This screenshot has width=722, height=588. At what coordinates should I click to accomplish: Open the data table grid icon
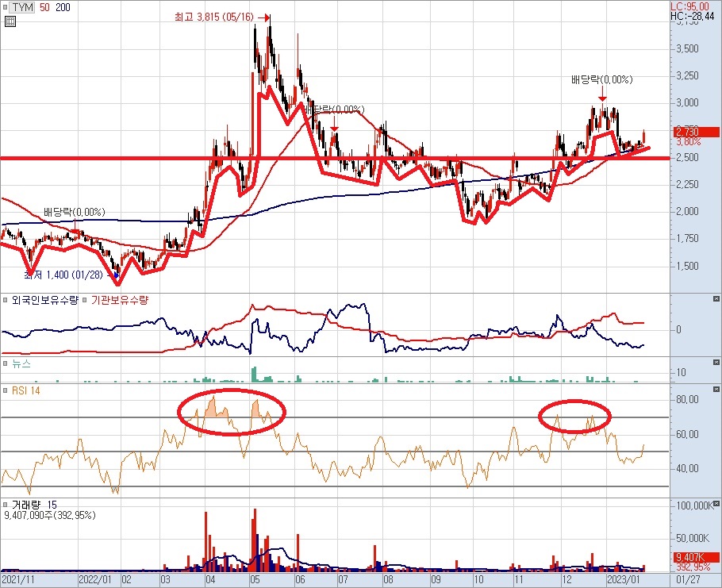(x=10, y=21)
